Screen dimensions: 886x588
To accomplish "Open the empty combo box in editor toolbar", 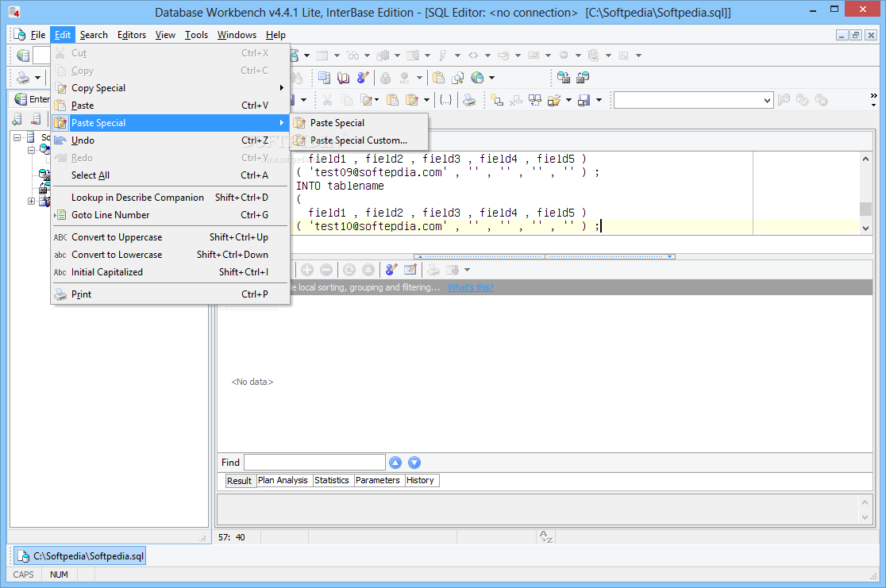I will tap(693, 101).
